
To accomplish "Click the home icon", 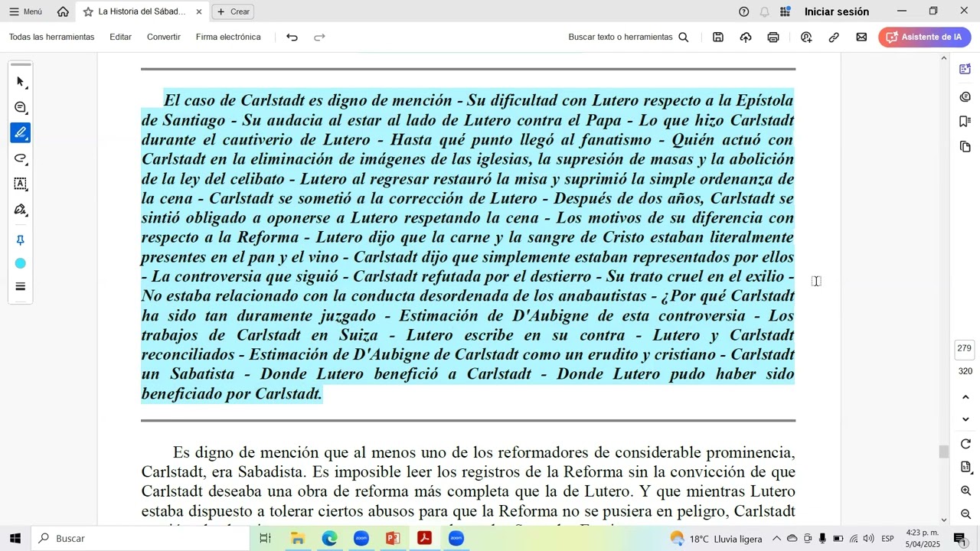I will pyautogui.click(x=63, y=11).
